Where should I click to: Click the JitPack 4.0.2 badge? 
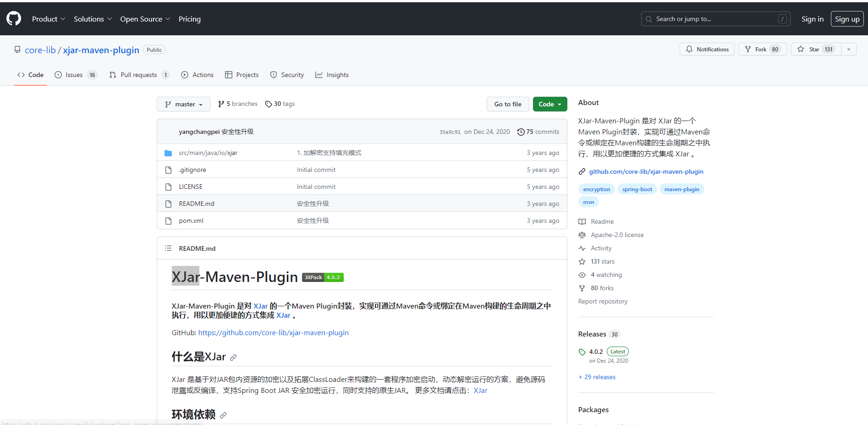[x=323, y=277]
